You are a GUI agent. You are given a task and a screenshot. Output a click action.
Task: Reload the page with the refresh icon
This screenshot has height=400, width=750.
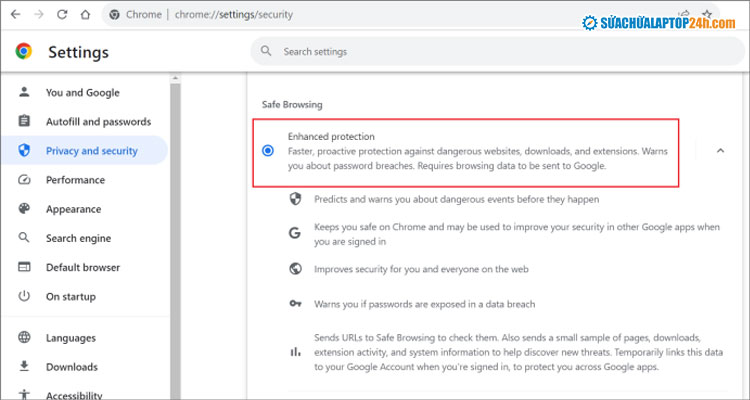point(62,15)
